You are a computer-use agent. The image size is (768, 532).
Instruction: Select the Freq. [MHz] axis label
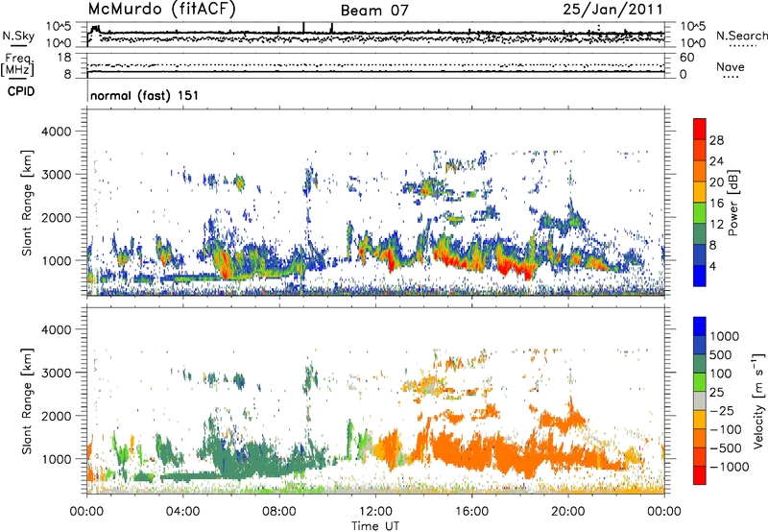pos(17,64)
